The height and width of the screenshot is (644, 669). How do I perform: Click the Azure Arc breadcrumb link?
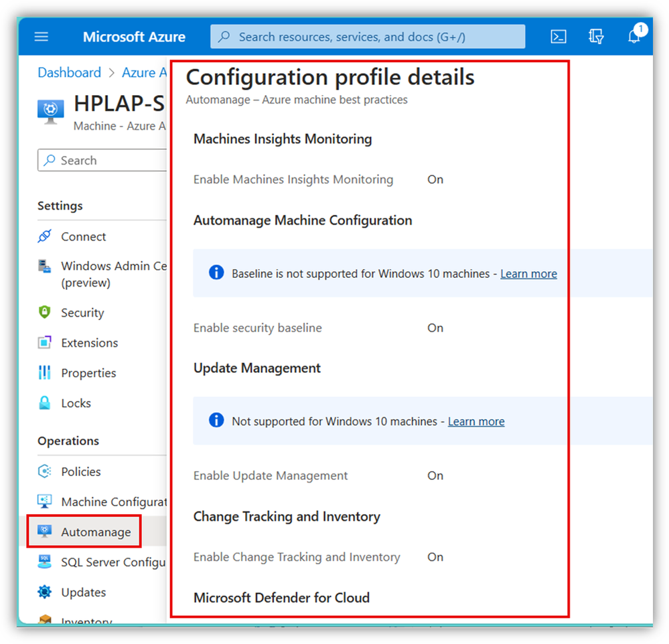pos(144,72)
